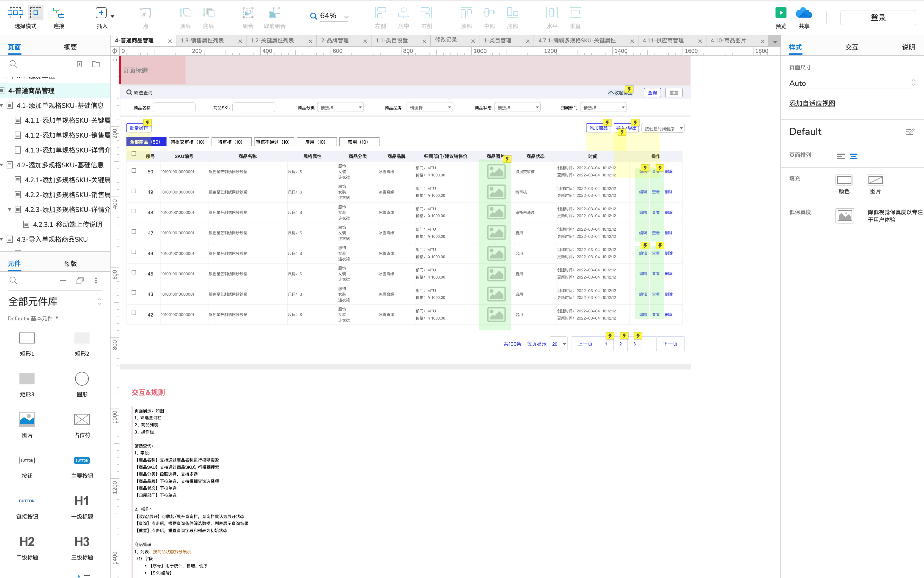Click the add library plus icon
Image resolution: width=924 pixels, height=578 pixels.
pyautogui.click(x=63, y=280)
